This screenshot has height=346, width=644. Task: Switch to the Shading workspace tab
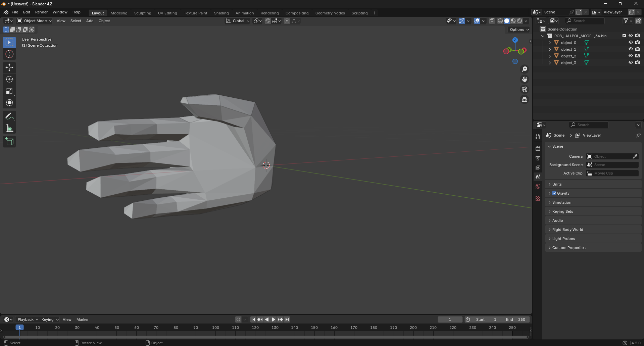coord(221,13)
